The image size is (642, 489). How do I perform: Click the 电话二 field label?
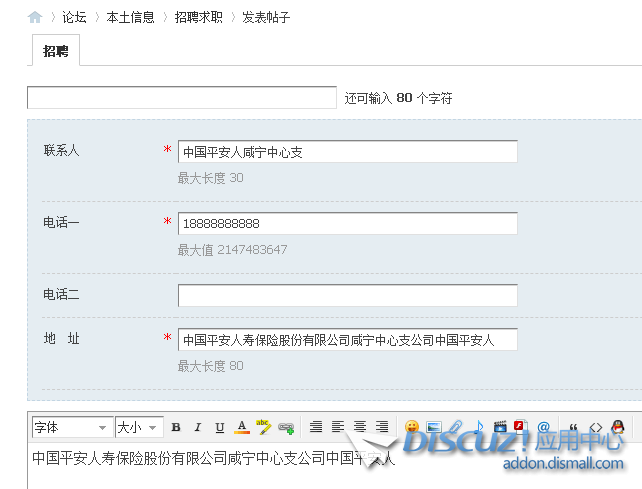pyautogui.click(x=61, y=294)
